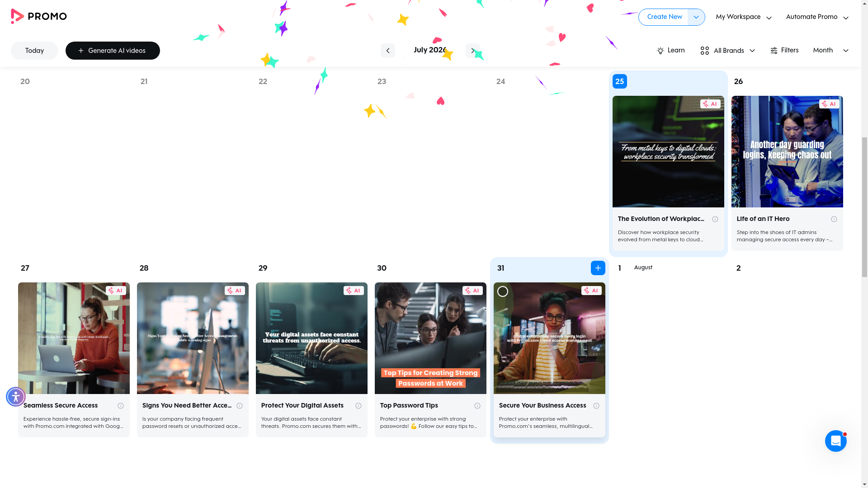This screenshot has height=488, width=868.
Task: Open the Top Password Tips thumbnail
Action: click(430, 338)
